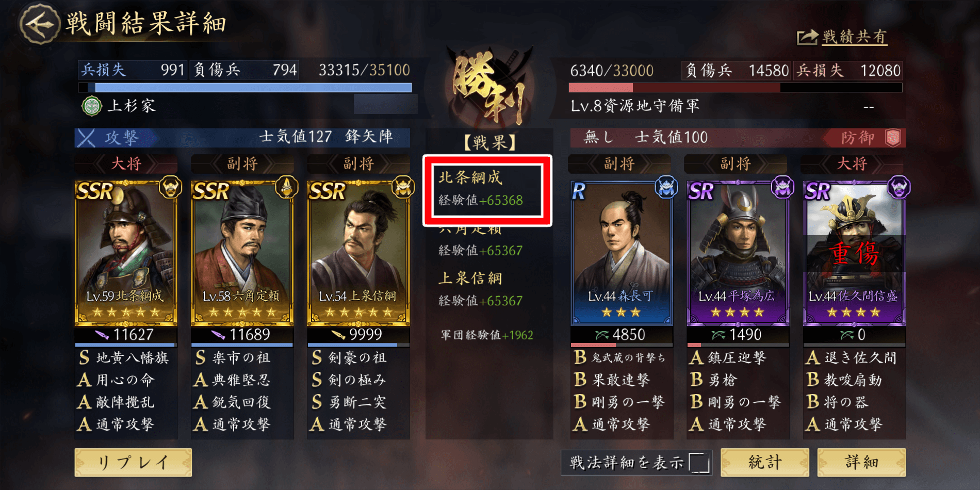Click the 剣豪の祖 skill entry
The height and width of the screenshot is (490, 980).
[350, 358]
